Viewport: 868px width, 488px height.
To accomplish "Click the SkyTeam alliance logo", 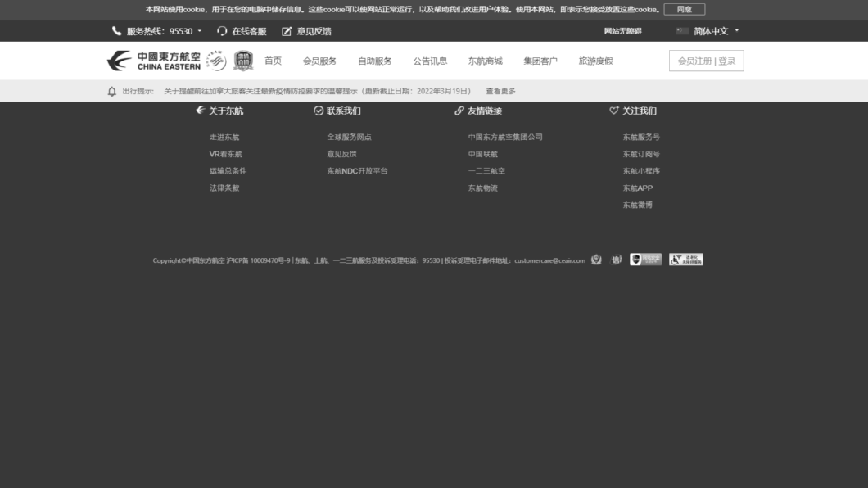I will click(216, 61).
